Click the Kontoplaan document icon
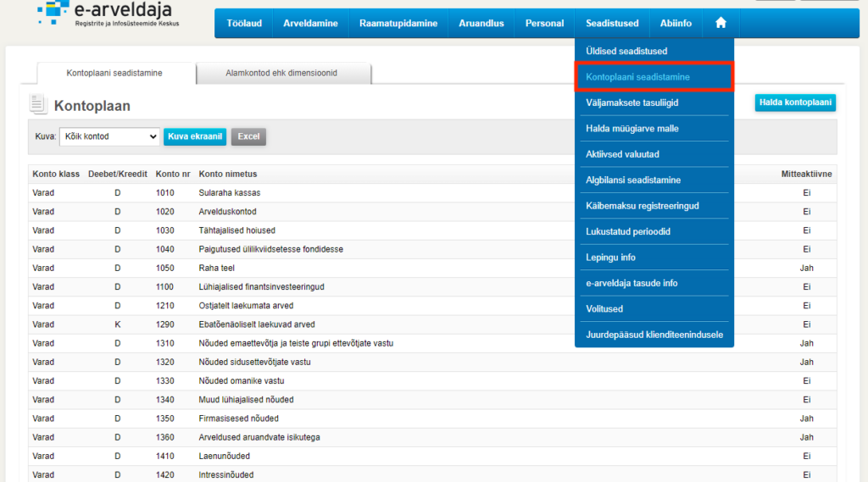 coord(37,104)
